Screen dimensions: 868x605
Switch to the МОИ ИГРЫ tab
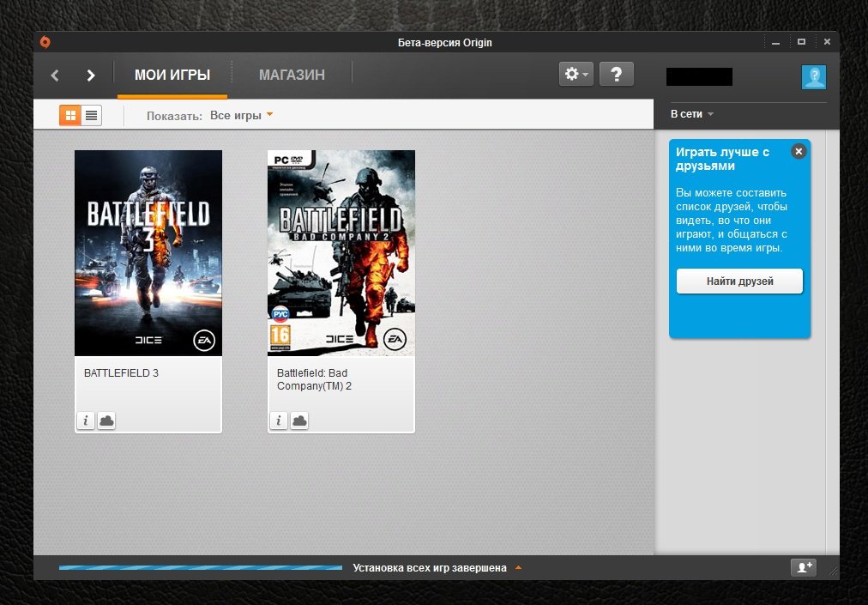(172, 75)
